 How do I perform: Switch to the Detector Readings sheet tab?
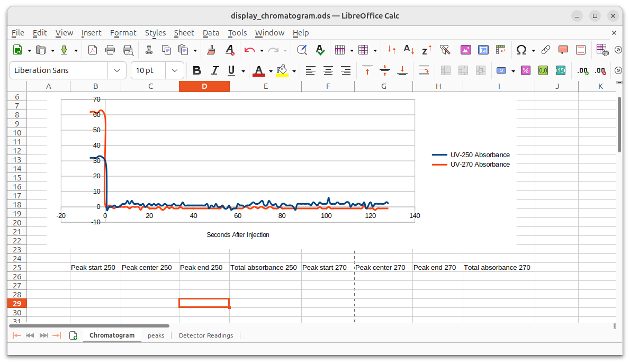tap(205, 335)
